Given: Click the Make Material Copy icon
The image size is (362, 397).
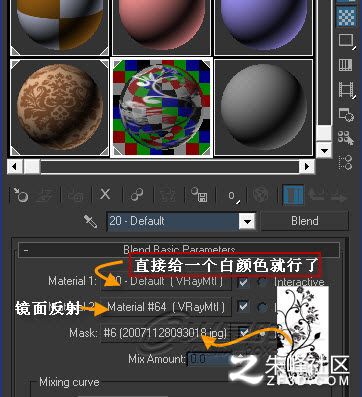Looking at the screenshot, I should 137,195.
